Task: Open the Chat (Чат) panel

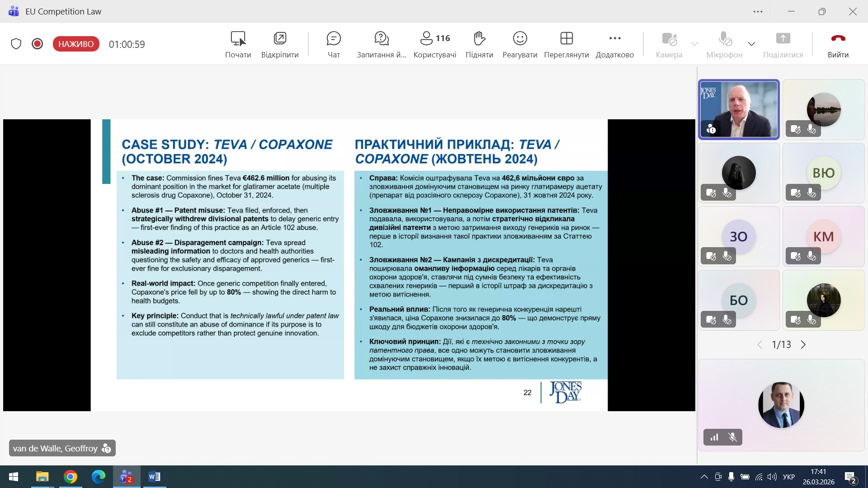Action: pyautogui.click(x=334, y=44)
